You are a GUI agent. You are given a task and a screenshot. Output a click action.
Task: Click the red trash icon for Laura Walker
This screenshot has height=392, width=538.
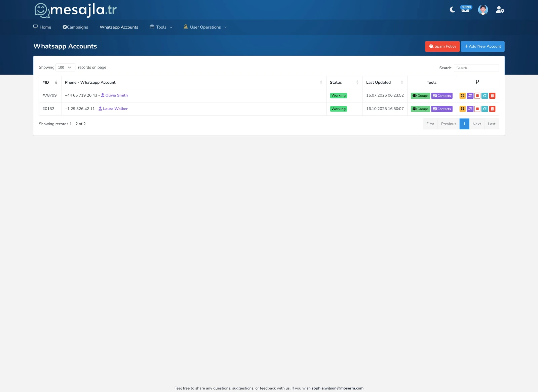(492, 109)
